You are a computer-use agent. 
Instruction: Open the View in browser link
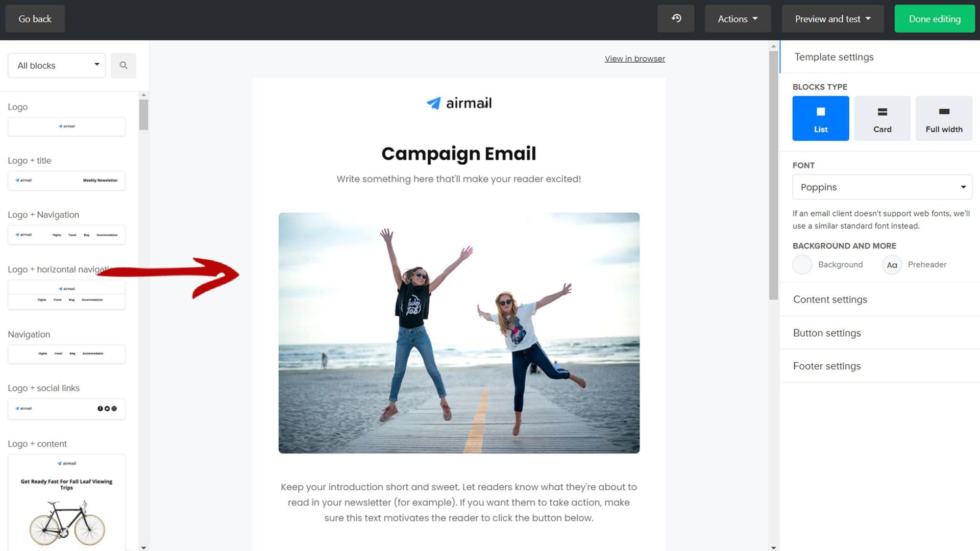coord(634,59)
